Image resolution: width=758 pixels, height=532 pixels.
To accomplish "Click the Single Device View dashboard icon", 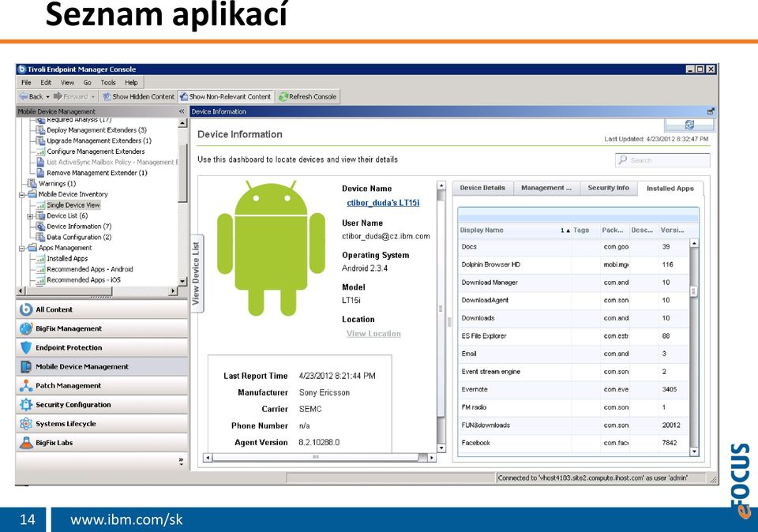I will (41, 205).
